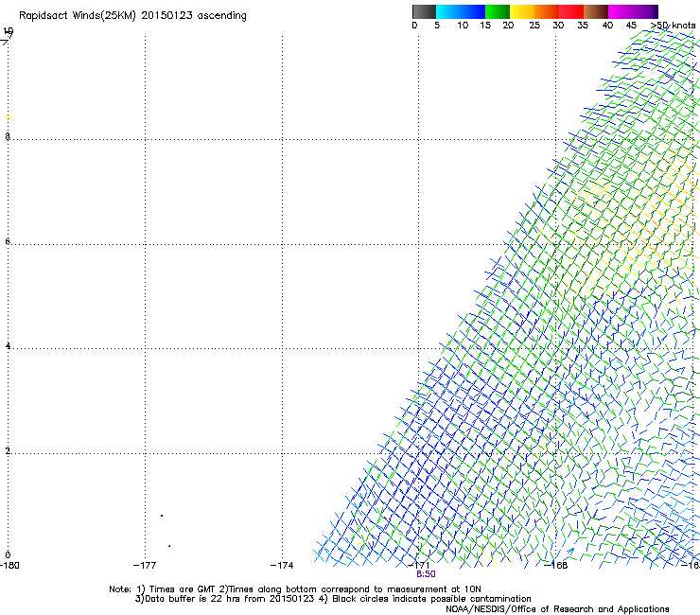The height and width of the screenshot is (615, 700).
Task: Click the longitude axis label '-168'
Action: (556, 566)
